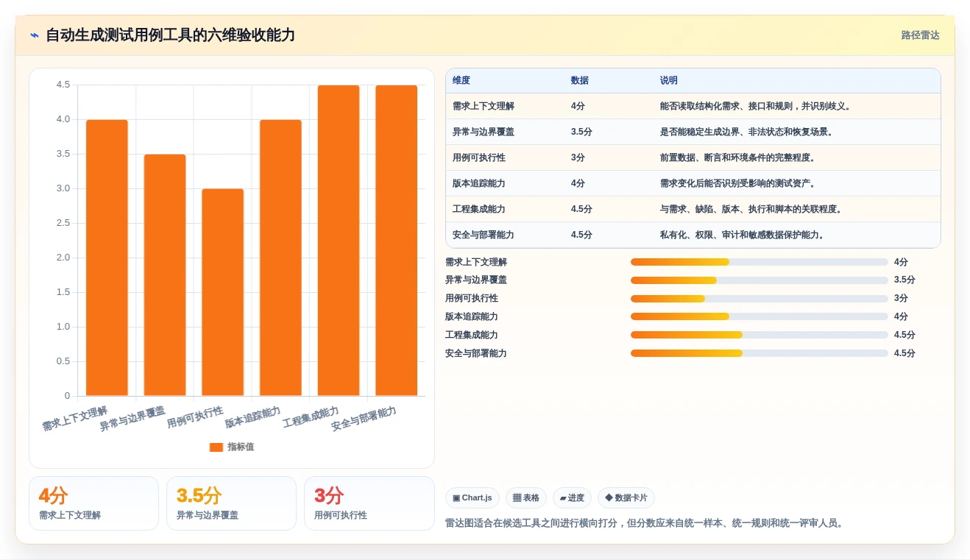Click the 工程集成能力 chart bar
The image size is (970, 560).
339,241
